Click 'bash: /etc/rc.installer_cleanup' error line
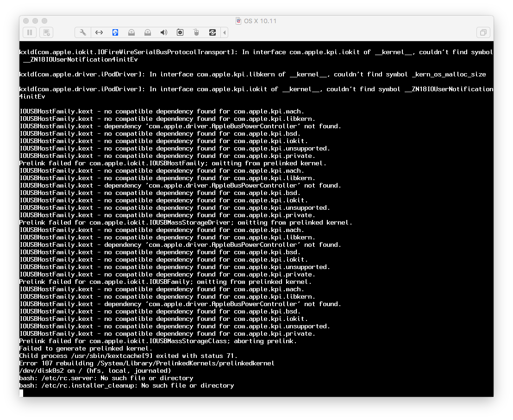The image size is (513, 420). (126, 385)
